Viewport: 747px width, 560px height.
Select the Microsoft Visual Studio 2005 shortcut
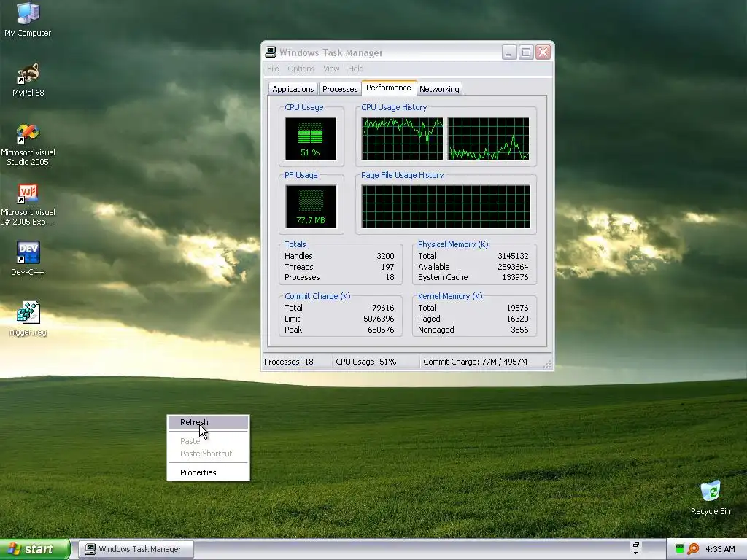click(28, 144)
